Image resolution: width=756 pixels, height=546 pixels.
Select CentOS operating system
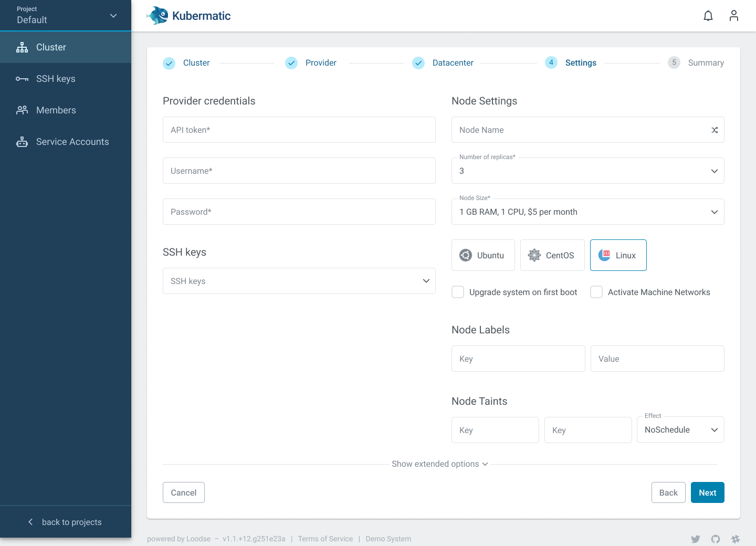point(552,255)
